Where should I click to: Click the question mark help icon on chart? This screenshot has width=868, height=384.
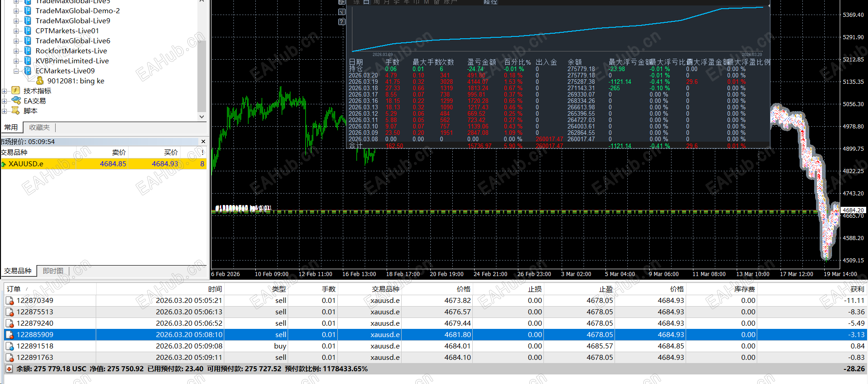coord(342,22)
